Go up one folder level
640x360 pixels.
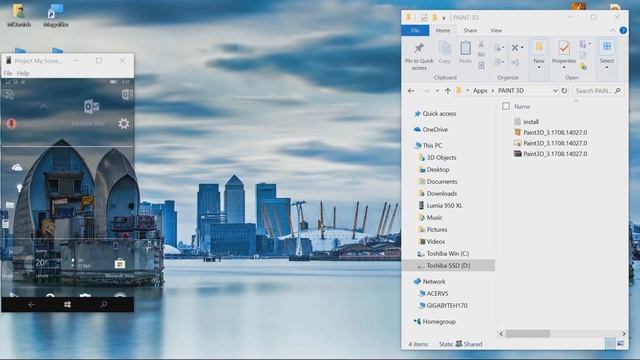click(x=448, y=91)
